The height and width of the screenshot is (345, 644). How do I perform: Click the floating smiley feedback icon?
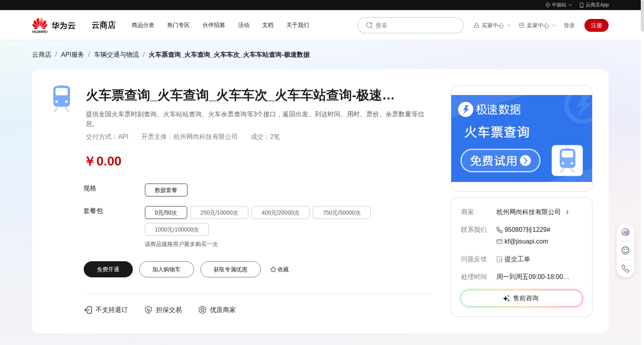pos(625,250)
